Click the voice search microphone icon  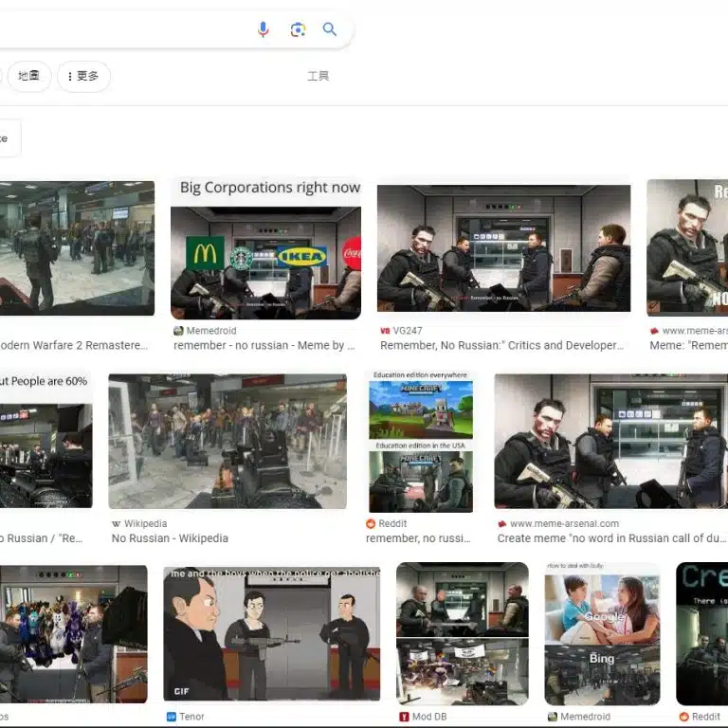coord(264,29)
